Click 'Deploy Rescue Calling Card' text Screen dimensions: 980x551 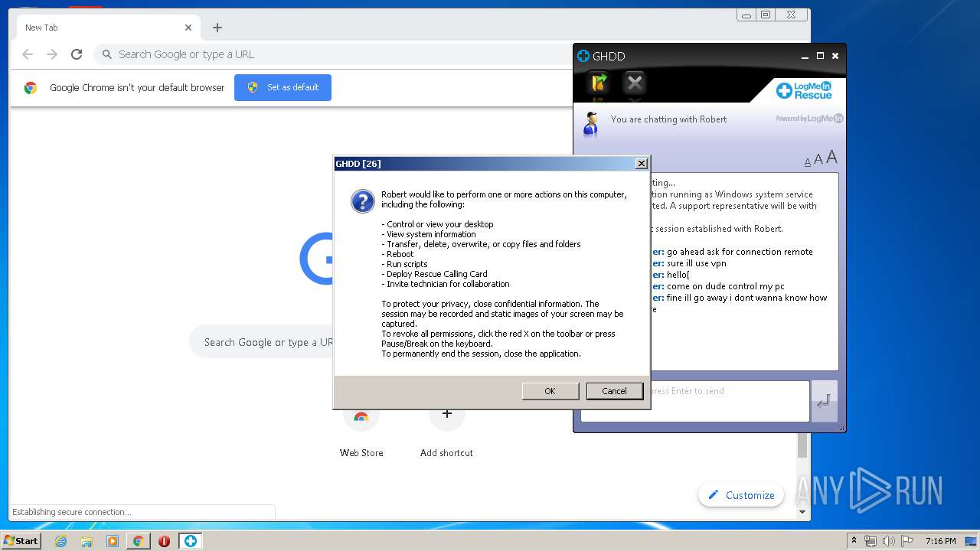434,274
